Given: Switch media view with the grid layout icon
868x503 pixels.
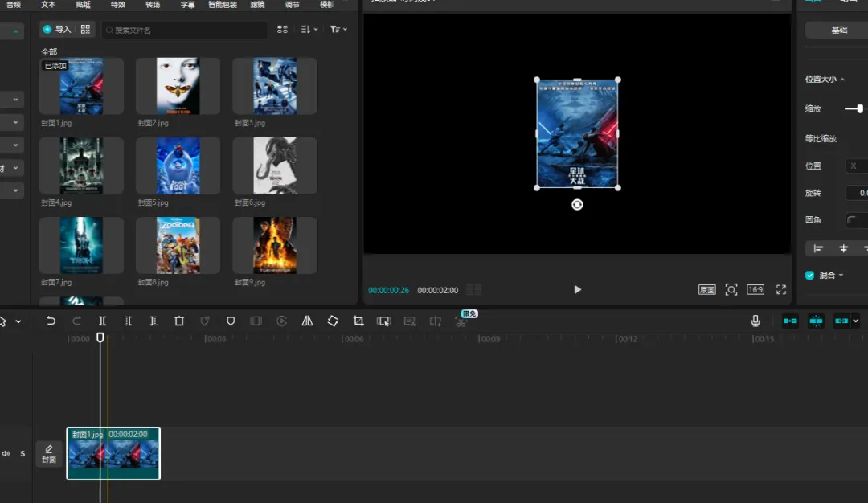Looking at the screenshot, I should coord(282,29).
